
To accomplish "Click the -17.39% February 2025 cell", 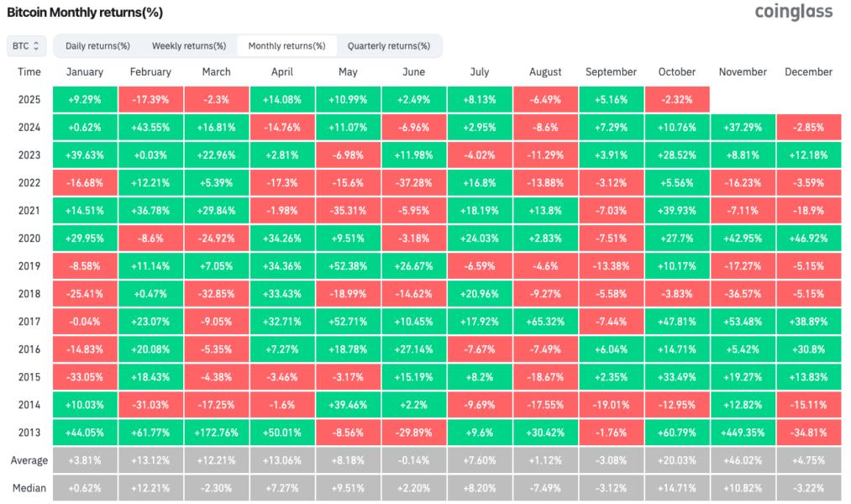I will point(150,99).
